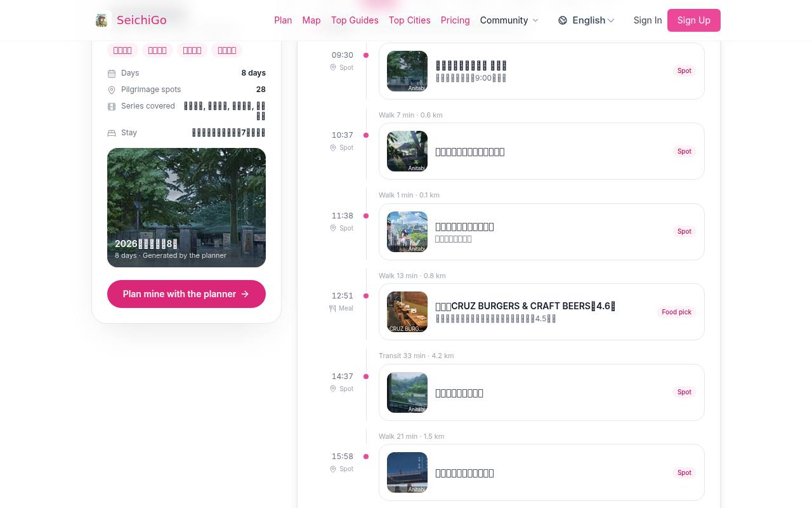Open the 09:30 spot thumbnail
Viewport: 812px width, 508px height.
(x=407, y=71)
